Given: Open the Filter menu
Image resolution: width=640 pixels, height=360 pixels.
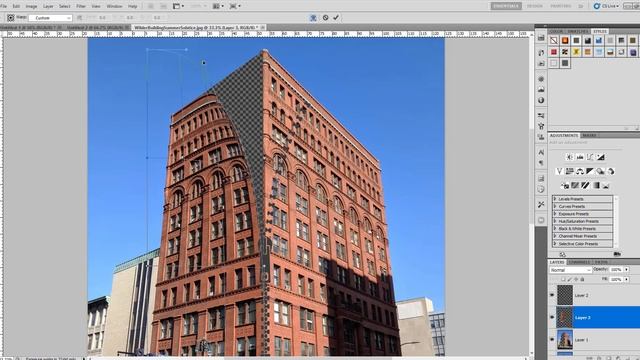Looking at the screenshot, I should [x=81, y=6].
